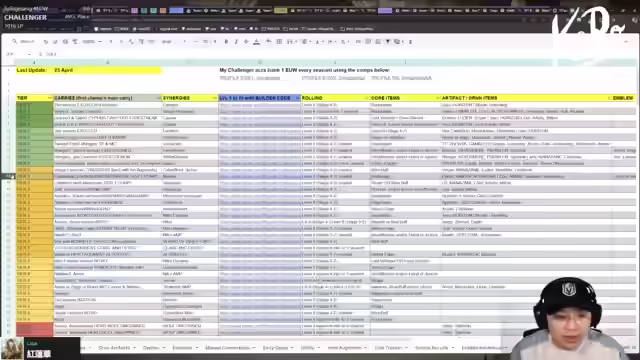Open the cell borders menu

279,42
